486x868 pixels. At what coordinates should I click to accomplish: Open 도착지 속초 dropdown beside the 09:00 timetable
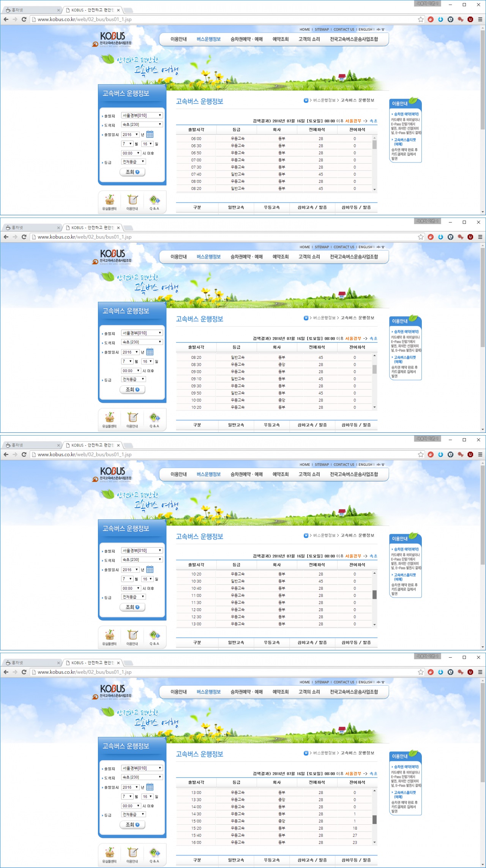coord(142,342)
